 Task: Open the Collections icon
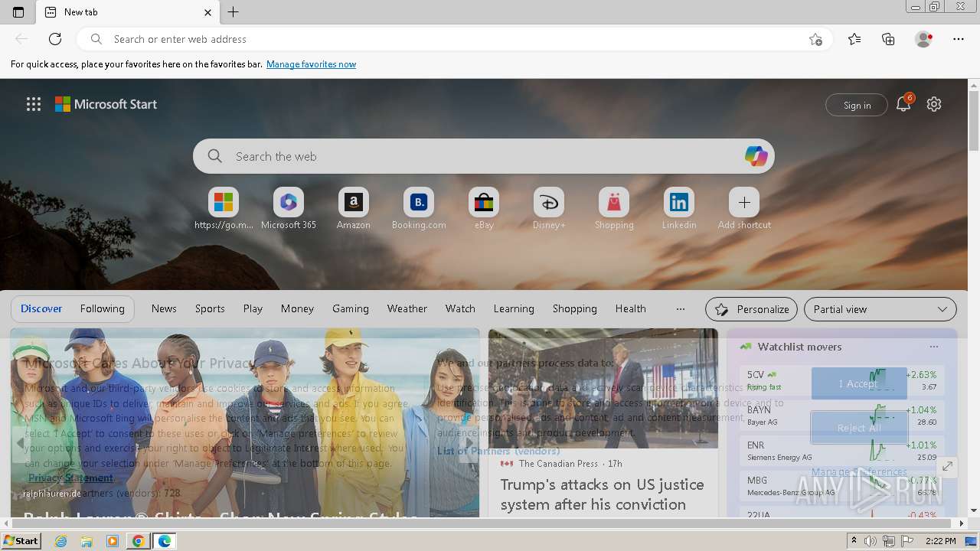coord(888,39)
